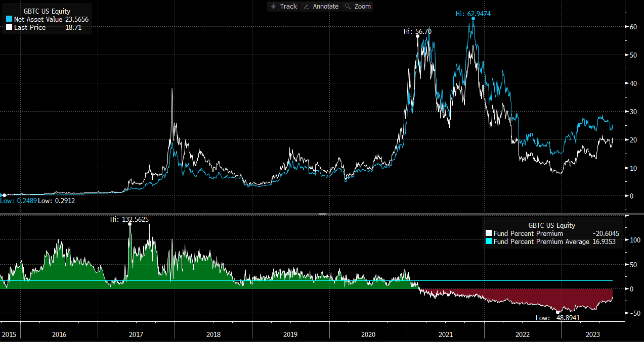
Task: Click the divider between the chart panes
Action: click(x=322, y=214)
